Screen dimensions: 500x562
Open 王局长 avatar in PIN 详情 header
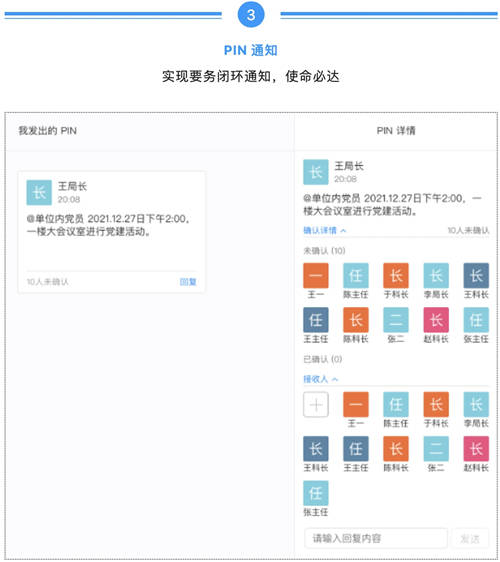[x=315, y=172]
